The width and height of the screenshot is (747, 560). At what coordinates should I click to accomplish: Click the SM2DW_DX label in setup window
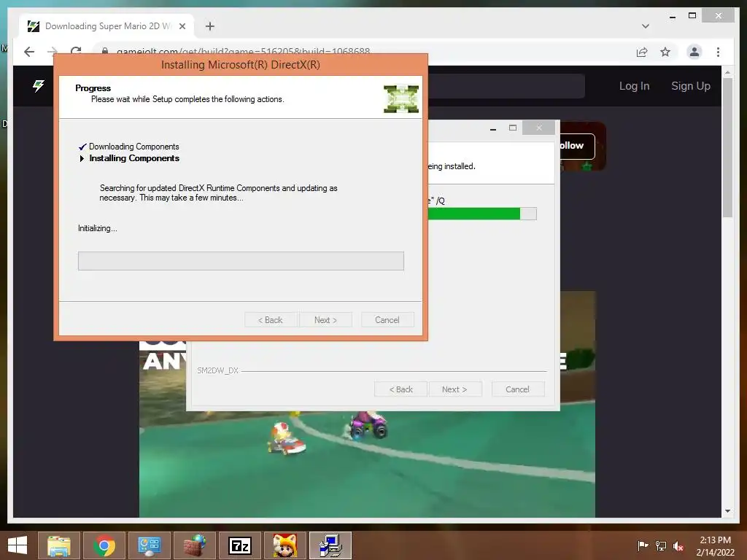tap(217, 370)
